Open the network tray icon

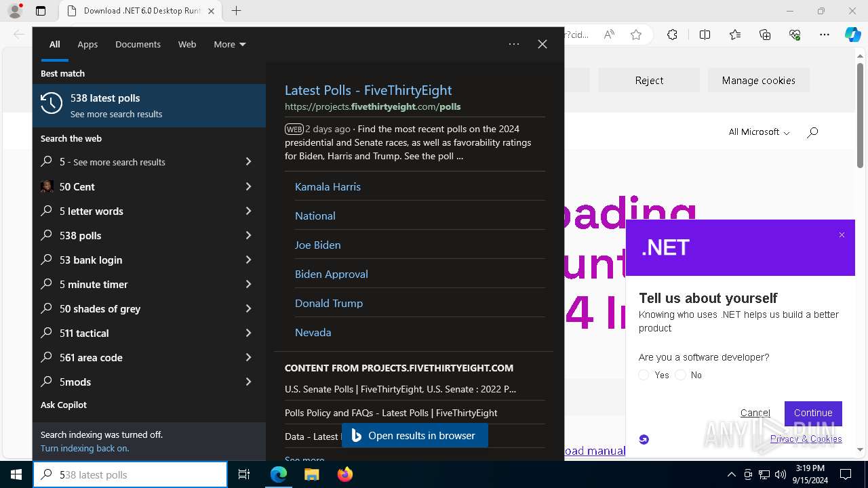(764, 474)
